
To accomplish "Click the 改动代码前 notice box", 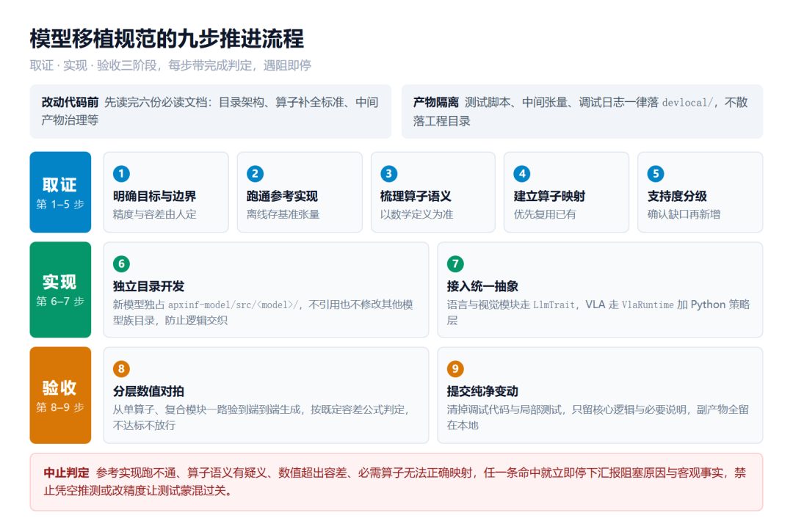I will (x=211, y=111).
